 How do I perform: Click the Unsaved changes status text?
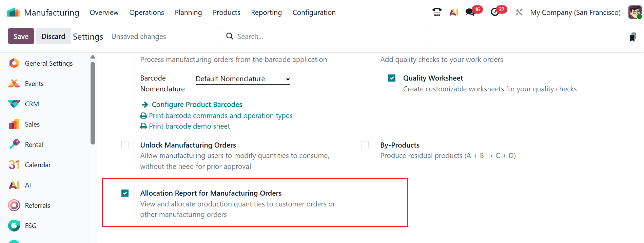(x=139, y=37)
